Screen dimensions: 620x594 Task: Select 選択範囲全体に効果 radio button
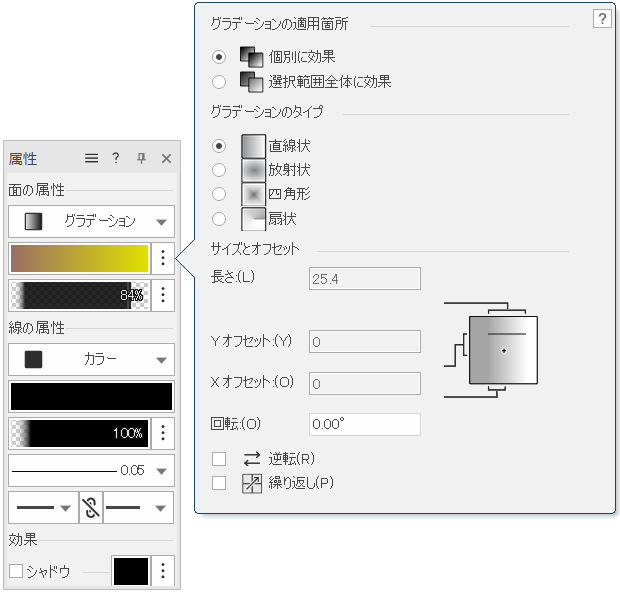[x=220, y=82]
